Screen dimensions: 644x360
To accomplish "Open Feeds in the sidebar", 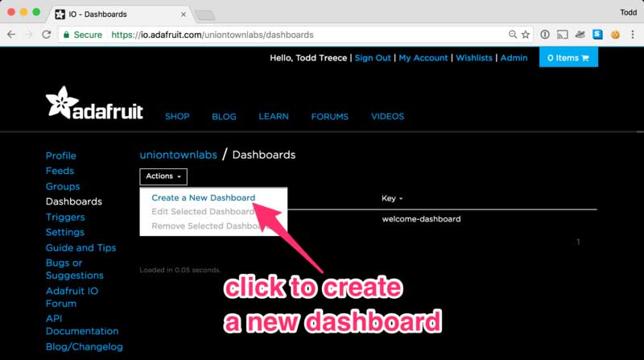I will click(60, 171).
